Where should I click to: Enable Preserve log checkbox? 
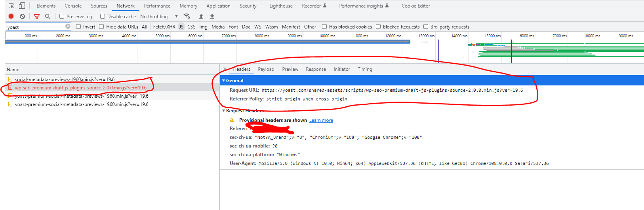(62, 16)
